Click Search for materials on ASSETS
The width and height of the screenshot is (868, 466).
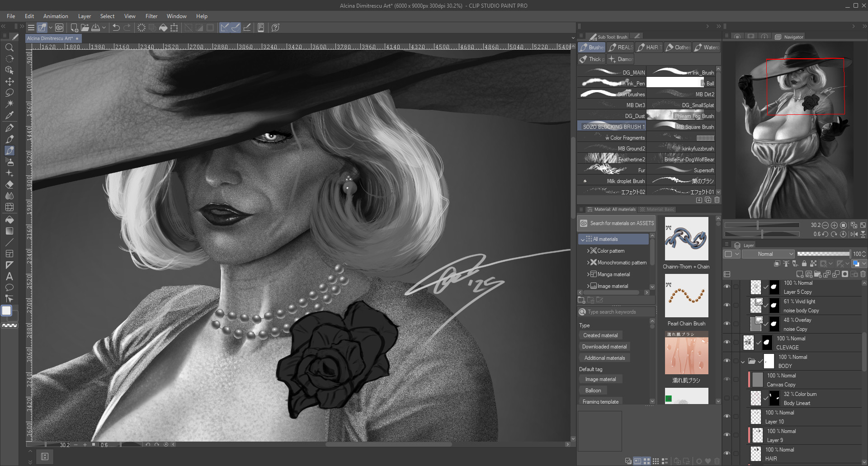coord(617,223)
